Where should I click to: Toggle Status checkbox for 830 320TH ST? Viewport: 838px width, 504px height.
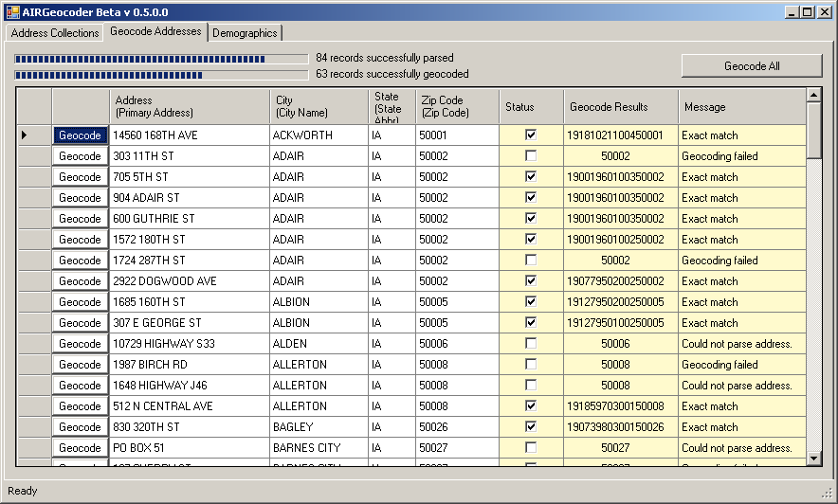pyautogui.click(x=531, y=427)
